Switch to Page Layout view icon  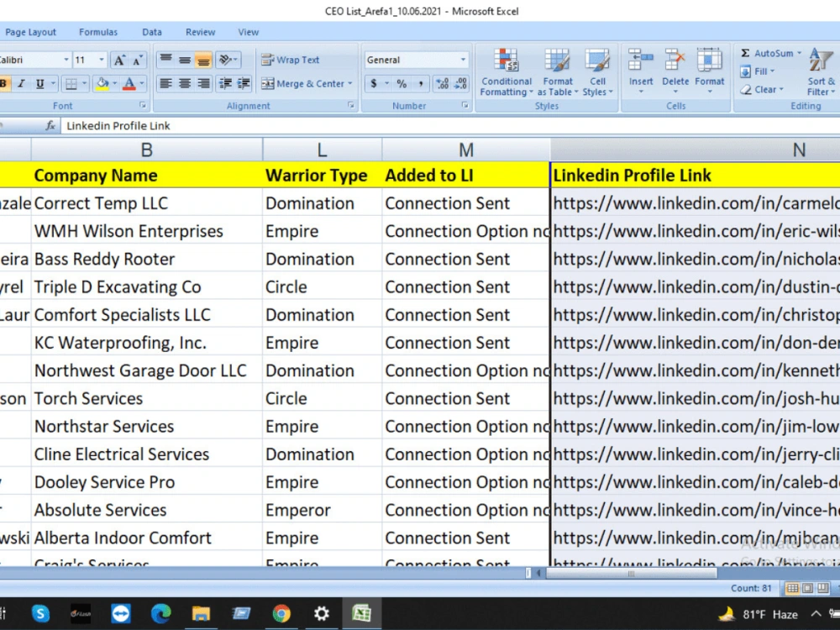pyautogui.click(x=807, y=588)
